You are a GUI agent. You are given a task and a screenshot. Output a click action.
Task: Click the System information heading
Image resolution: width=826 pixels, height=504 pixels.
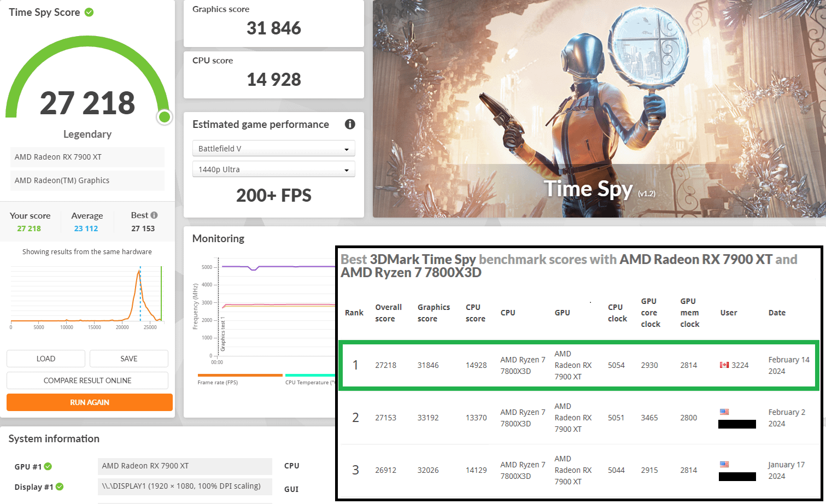54,438
